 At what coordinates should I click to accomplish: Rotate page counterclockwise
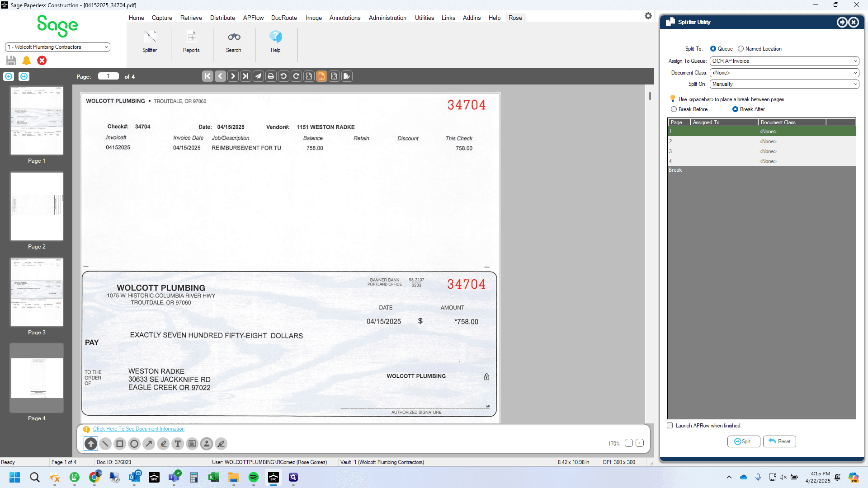(x=283, y=76)
